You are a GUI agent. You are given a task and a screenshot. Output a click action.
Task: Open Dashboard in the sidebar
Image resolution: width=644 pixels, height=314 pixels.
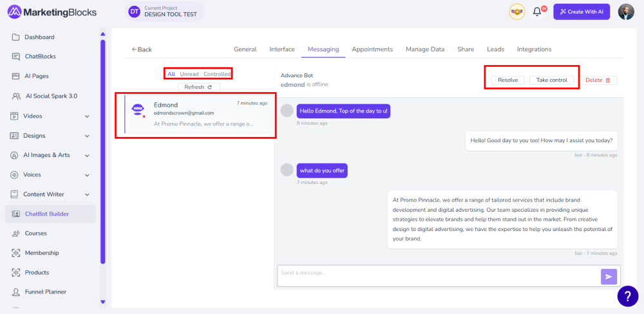click(x=39, y=37)
